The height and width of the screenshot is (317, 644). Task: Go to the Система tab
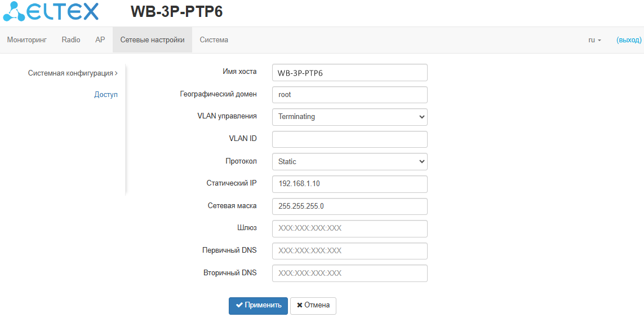[x=214, y=40]
